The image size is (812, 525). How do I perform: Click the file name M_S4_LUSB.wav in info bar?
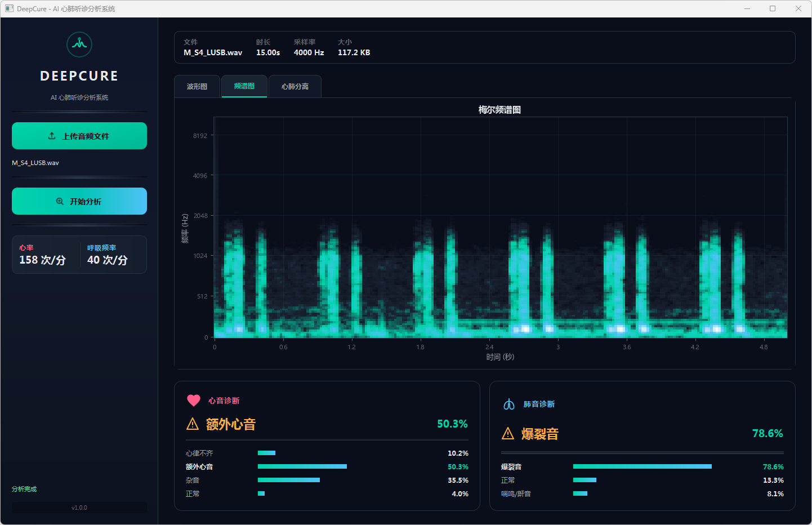(213, 52)
